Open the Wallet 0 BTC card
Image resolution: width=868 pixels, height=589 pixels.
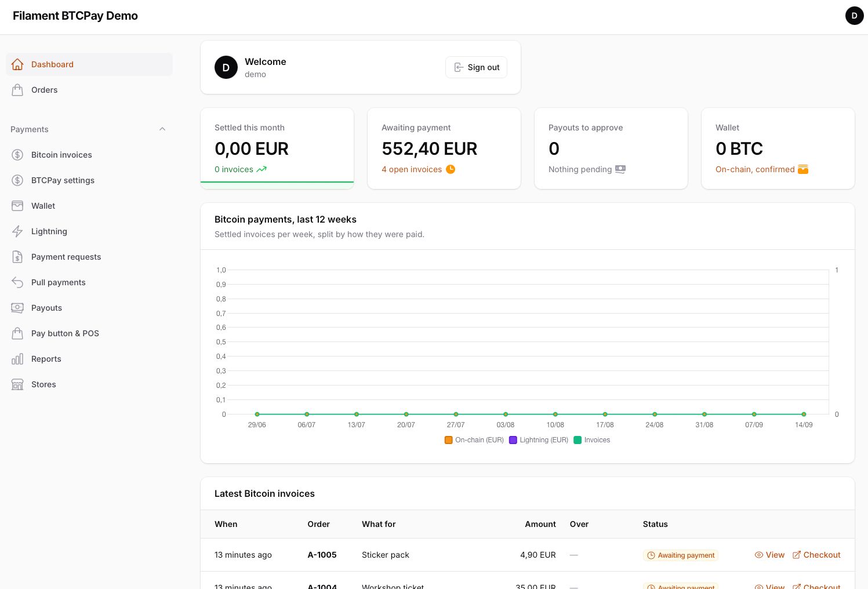coord(778,148)
